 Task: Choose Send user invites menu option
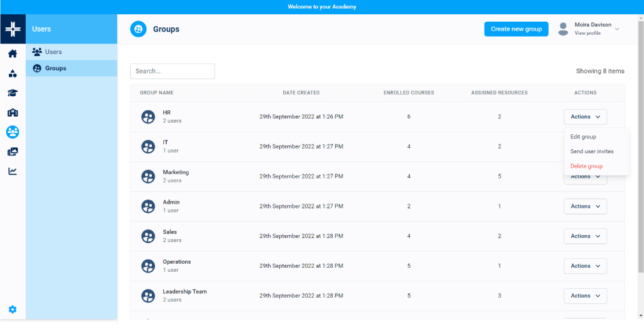pos(592,151)
